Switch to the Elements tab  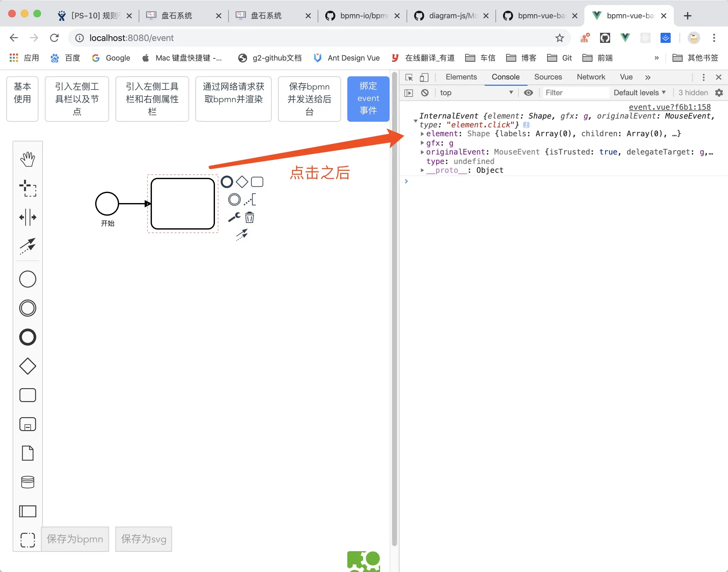(x=461, y=77)
